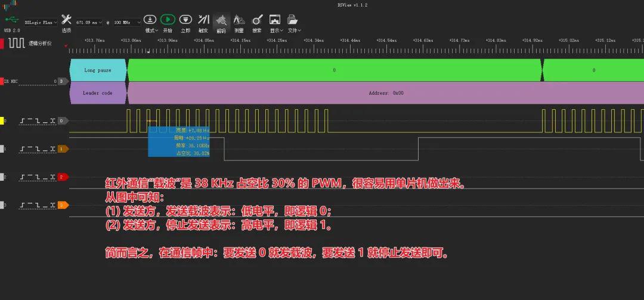Select the red channel 2 label tag
644x300 pixels.
coord(63,177)
